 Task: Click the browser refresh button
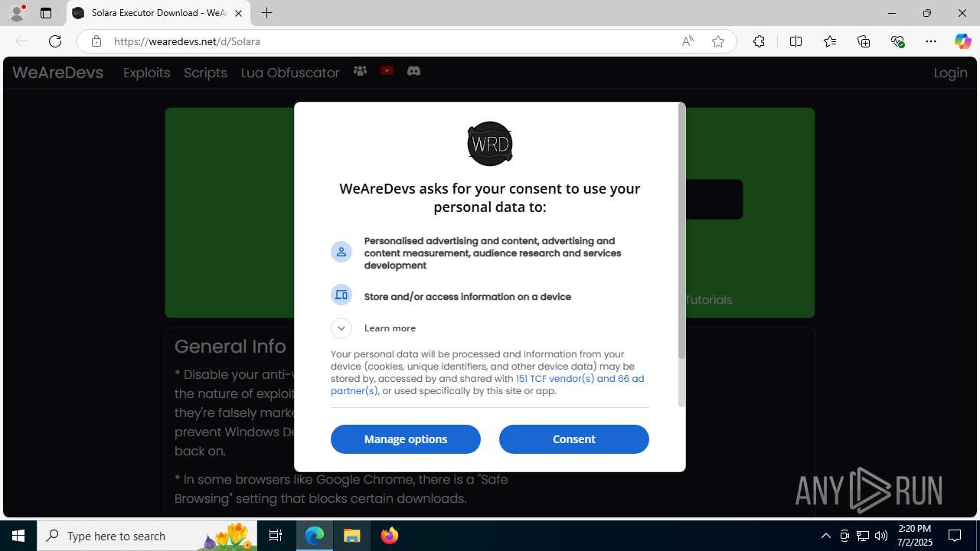[x=55, y=41]
